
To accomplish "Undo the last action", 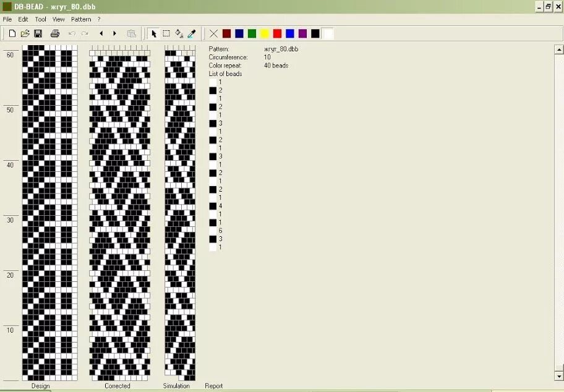I will point(72,34).
